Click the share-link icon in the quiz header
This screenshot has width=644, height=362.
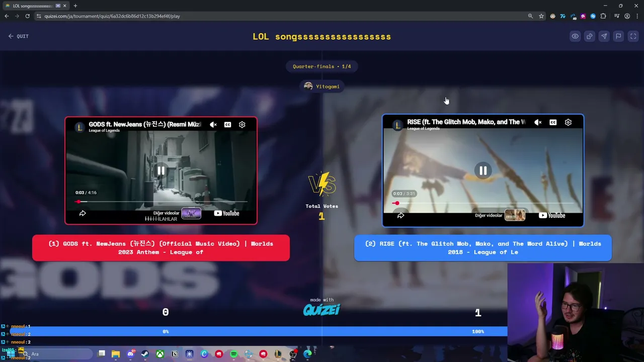590,36
